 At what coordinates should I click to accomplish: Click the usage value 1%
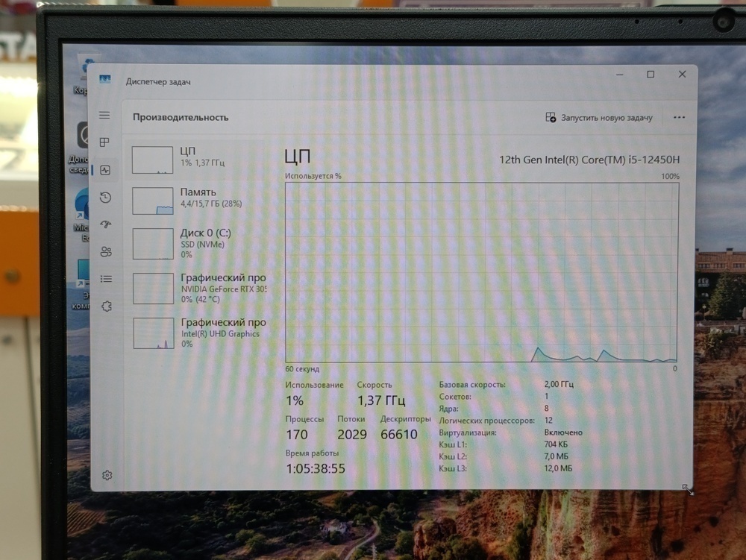coord(295,400)
